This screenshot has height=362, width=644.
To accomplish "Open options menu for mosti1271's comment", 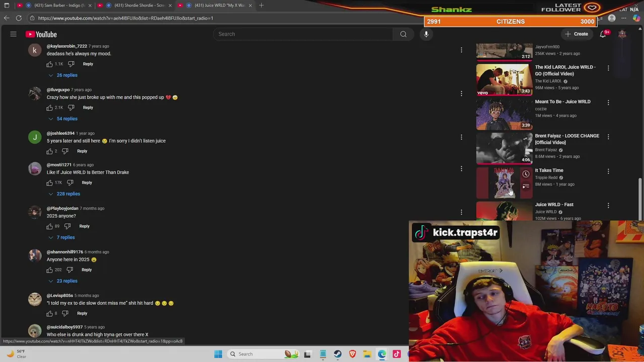I will 461,168.
